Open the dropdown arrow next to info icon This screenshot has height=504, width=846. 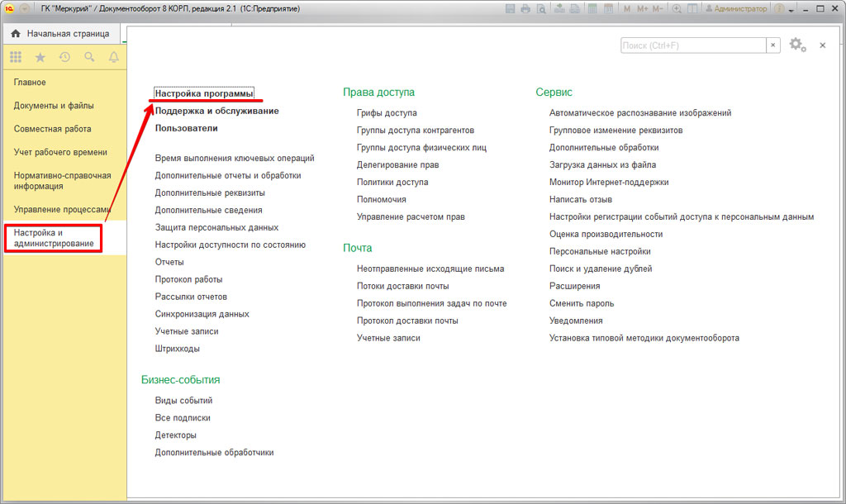(x=791, y=9)
